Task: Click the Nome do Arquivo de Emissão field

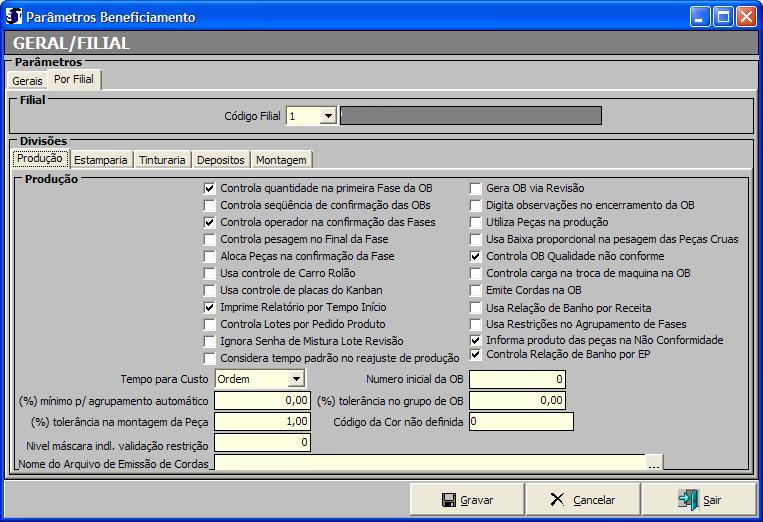Action: click(430, 462)
